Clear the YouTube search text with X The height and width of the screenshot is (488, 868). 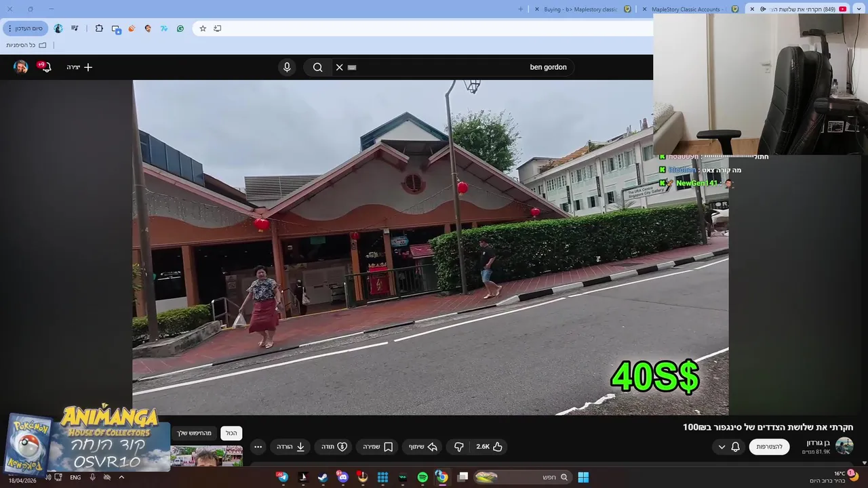pyautogui.click(x=340, y=67)
